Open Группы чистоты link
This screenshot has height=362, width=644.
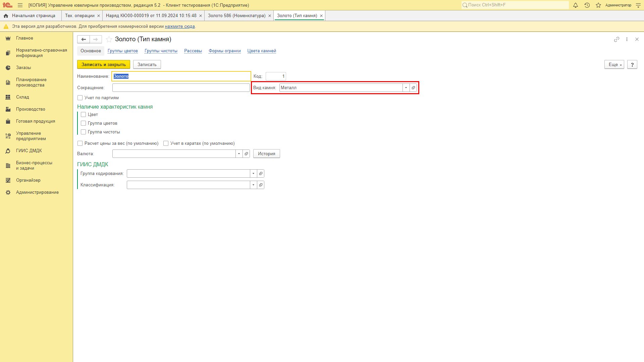161,51
